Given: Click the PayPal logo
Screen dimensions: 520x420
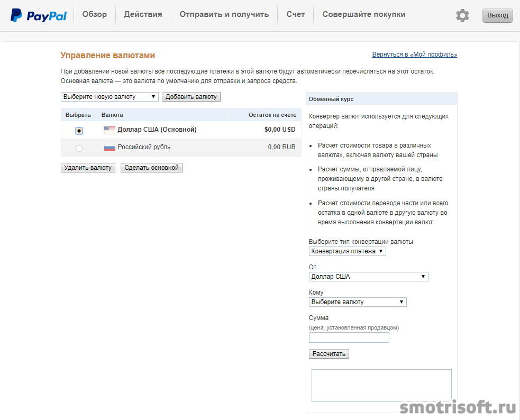Looking at the screenshot, I should (x=39, y=15).
